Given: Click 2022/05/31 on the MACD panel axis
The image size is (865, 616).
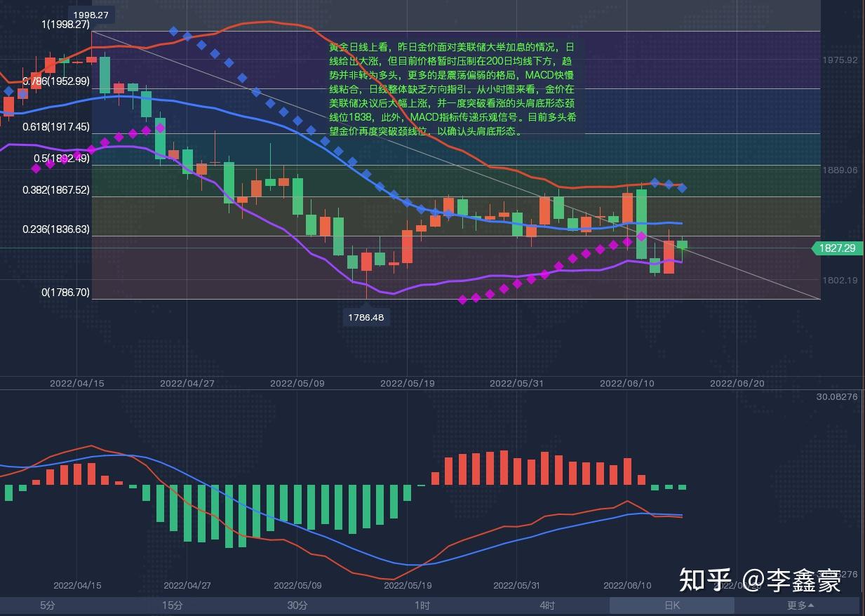Looking at the screenshot, I should tap(517, 585).
